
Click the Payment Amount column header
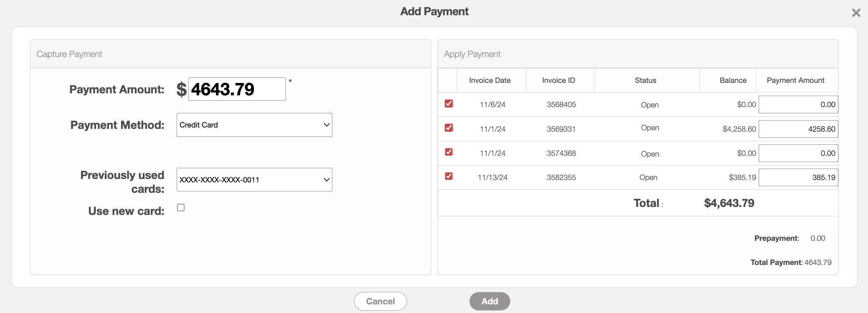(x=795, y=80)
